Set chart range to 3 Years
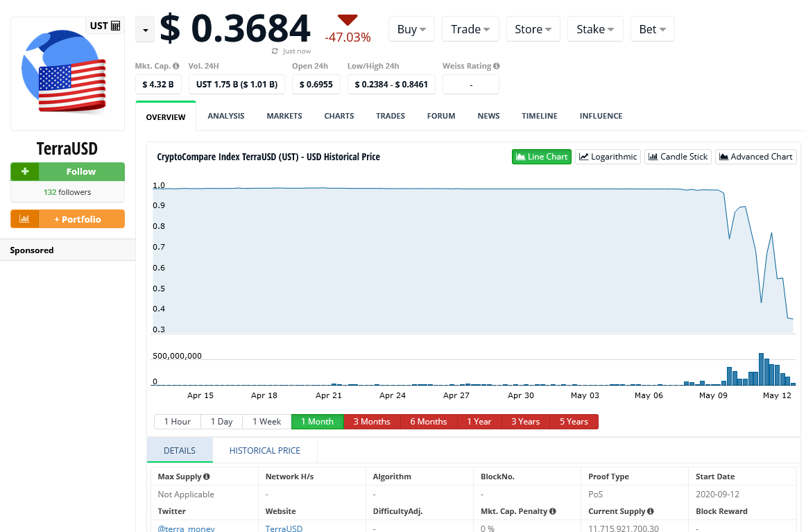 tap(525, 422)
